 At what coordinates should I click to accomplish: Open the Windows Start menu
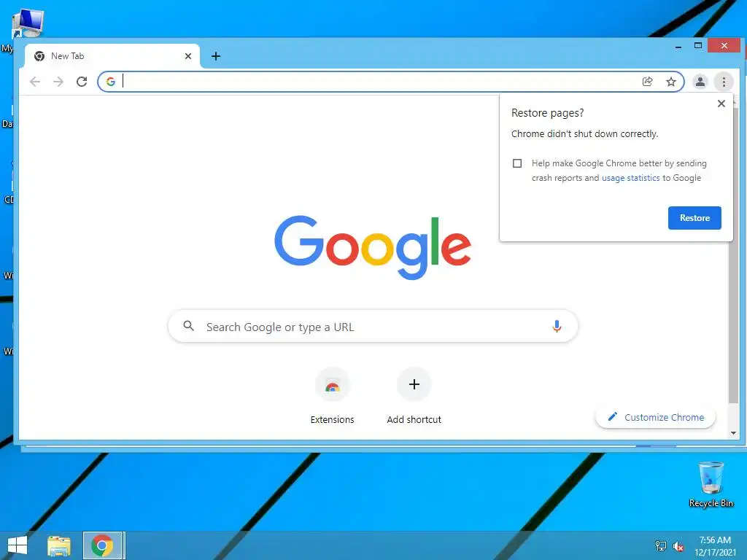pyautogui.click(x=18, y=545)
